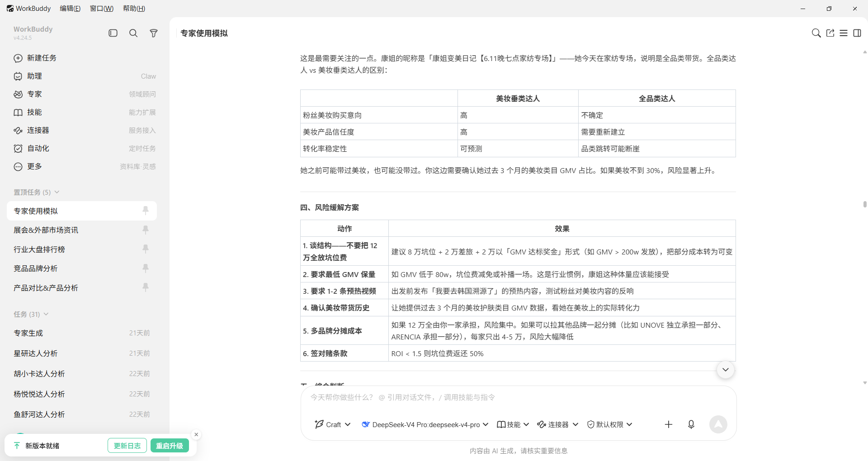Image resolution: width=868 pixels, height=461 pixels.
Task: Jump to the bottom of the conversation
Action: pos(726,370)
